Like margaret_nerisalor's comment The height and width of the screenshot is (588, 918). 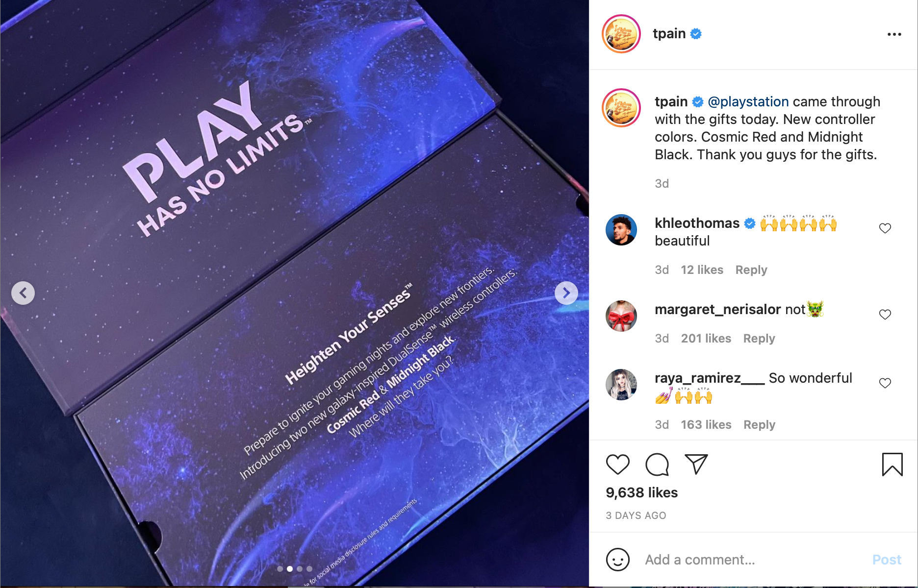pyautogui.click(x=885, y=315)
